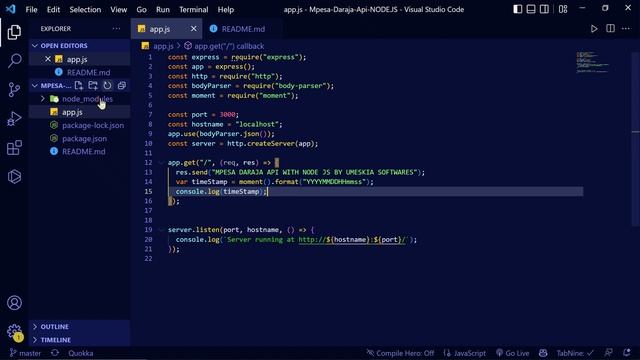
Task: Open the Extensions view icon
Action: [14, 148]
